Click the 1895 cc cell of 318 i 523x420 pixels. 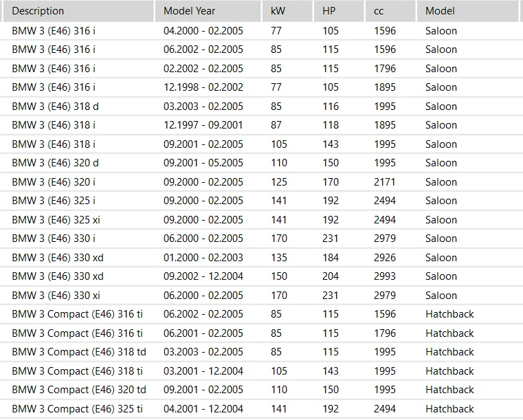385,125
